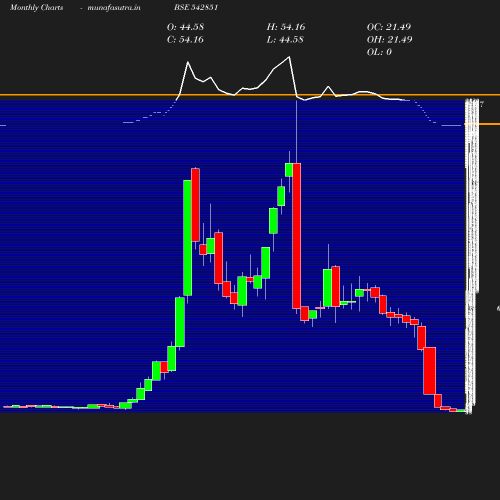Screen dimensions: 500x500
Task: Select the tallest green candle before the first peak
Action: pos(187,238)
